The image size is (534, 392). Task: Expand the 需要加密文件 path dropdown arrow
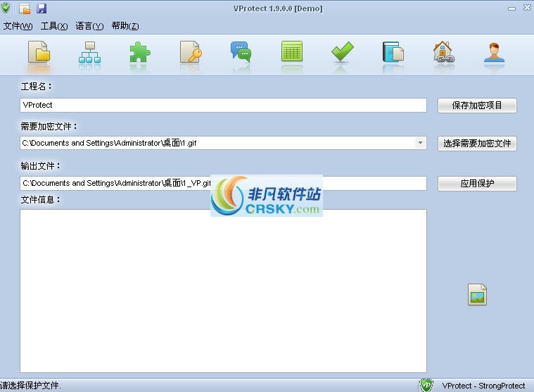420,143
